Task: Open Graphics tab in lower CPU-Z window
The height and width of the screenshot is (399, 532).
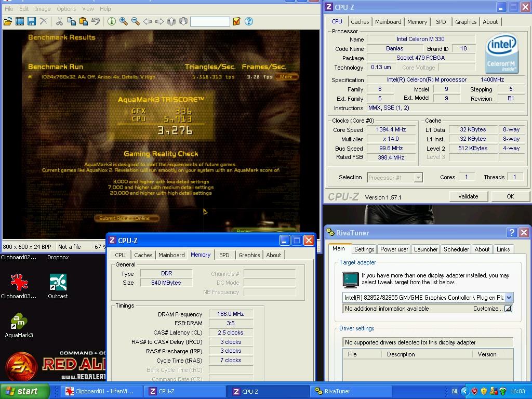Action: tap(249, 255)
